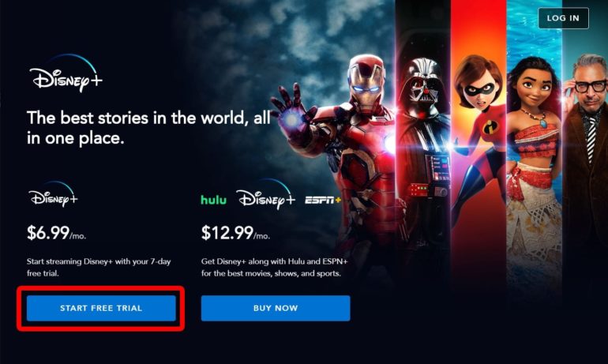Viewport: 608px width, 364px height.
Task: Click the small Disney+ logo above $6.99
Action: pyautogui.click(x=53, y=194)
